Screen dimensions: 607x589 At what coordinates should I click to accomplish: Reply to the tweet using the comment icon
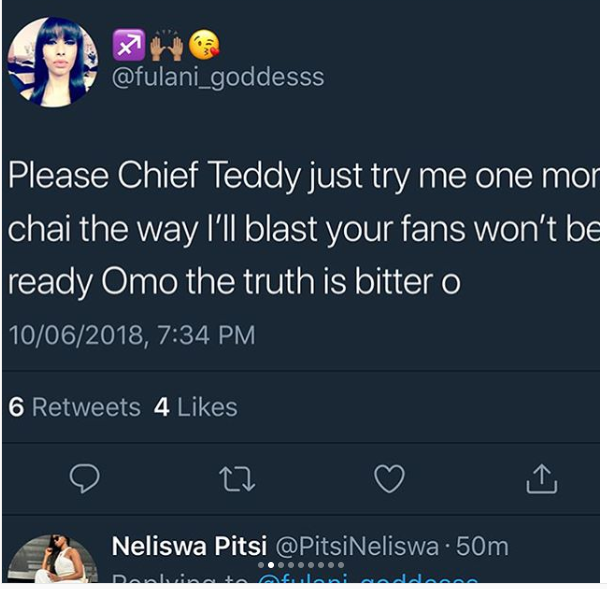[85, 480]
